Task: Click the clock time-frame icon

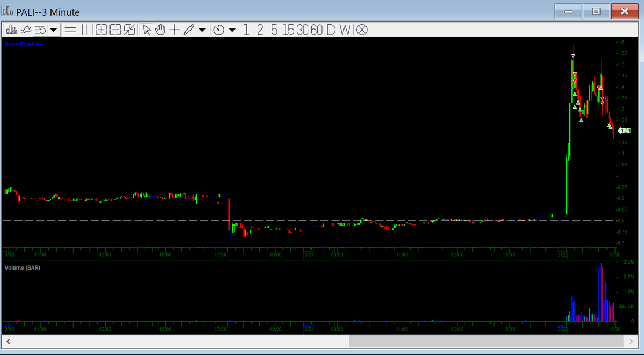Action: pyautogui.click(x=219, y=29)
